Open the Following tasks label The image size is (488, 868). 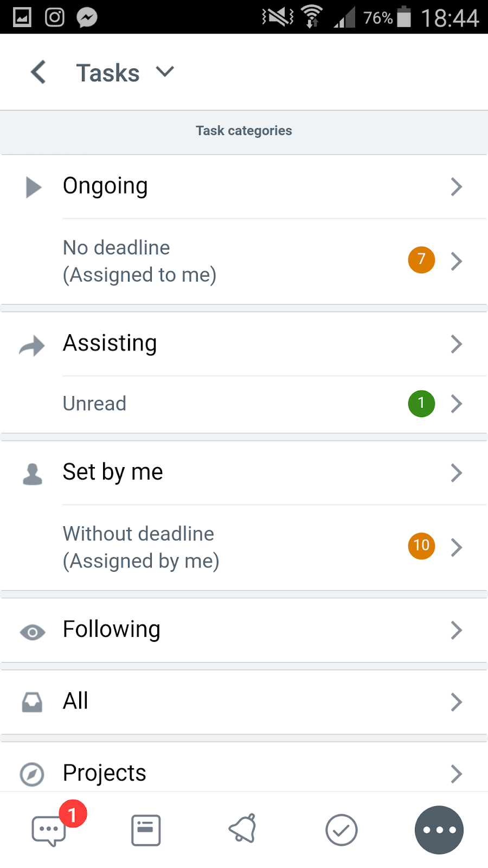point(112,630)
